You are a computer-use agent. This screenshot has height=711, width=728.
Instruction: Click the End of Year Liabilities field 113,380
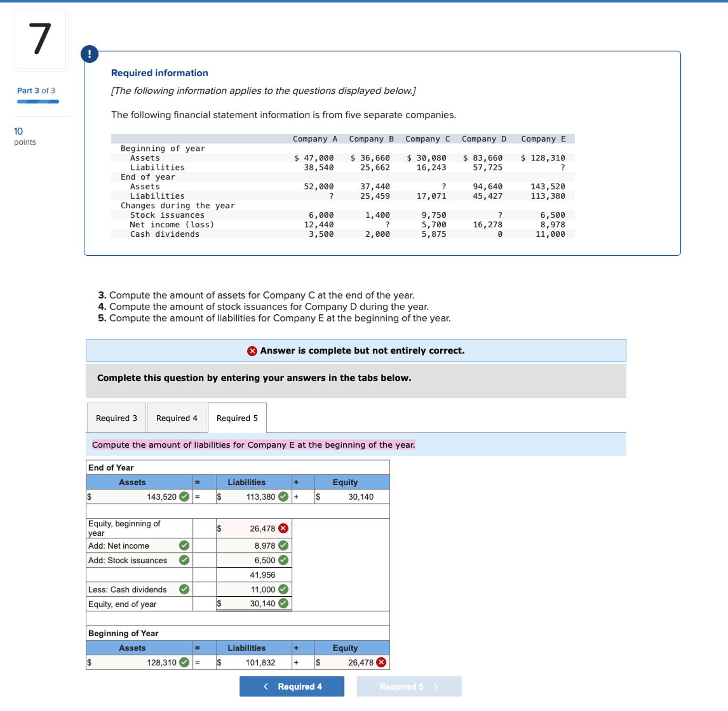click(x=254, y=497)
